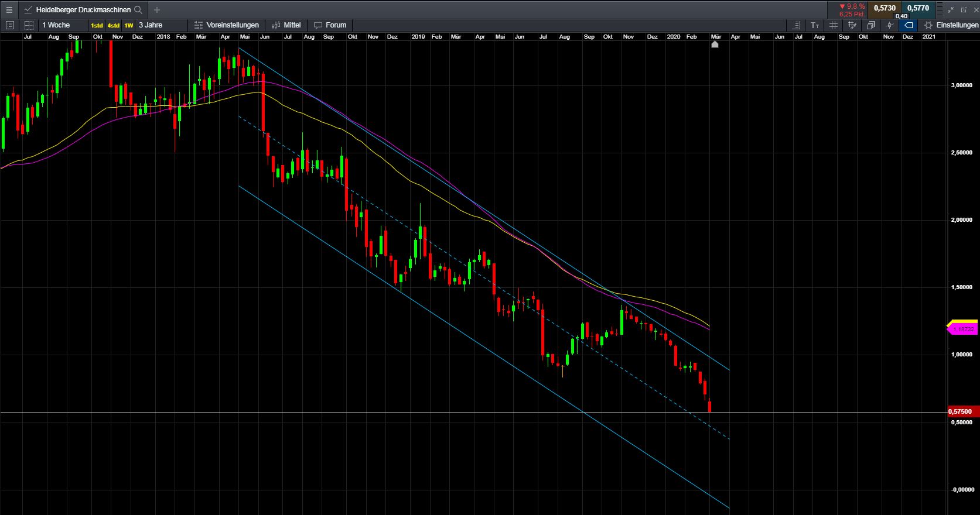
Task: Open the Mittel price type menu
Action: [286, 25]
